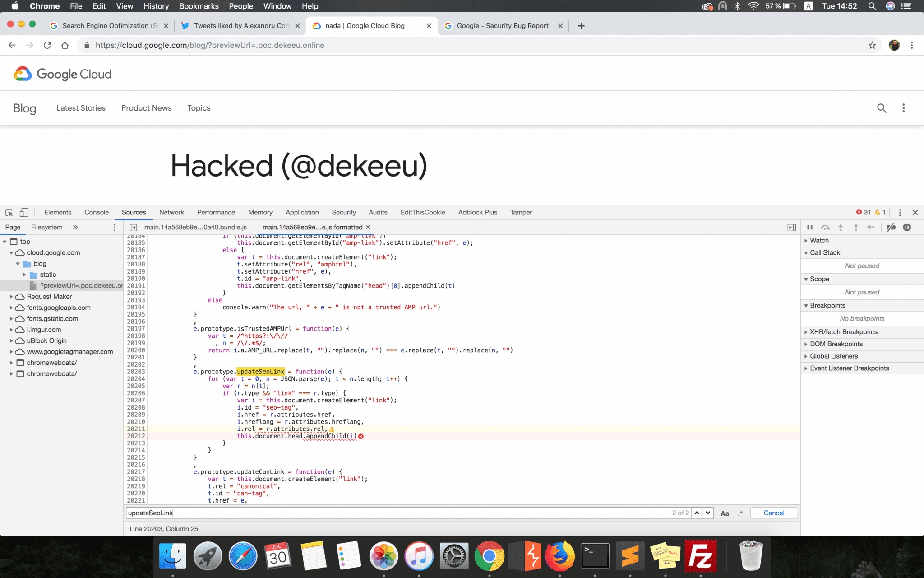Image resolution: width=924 pixels, height=578 pixels.
Task: Hide the sources navigator pane icon
Action: pyautogui.click(x=133, y=228)
